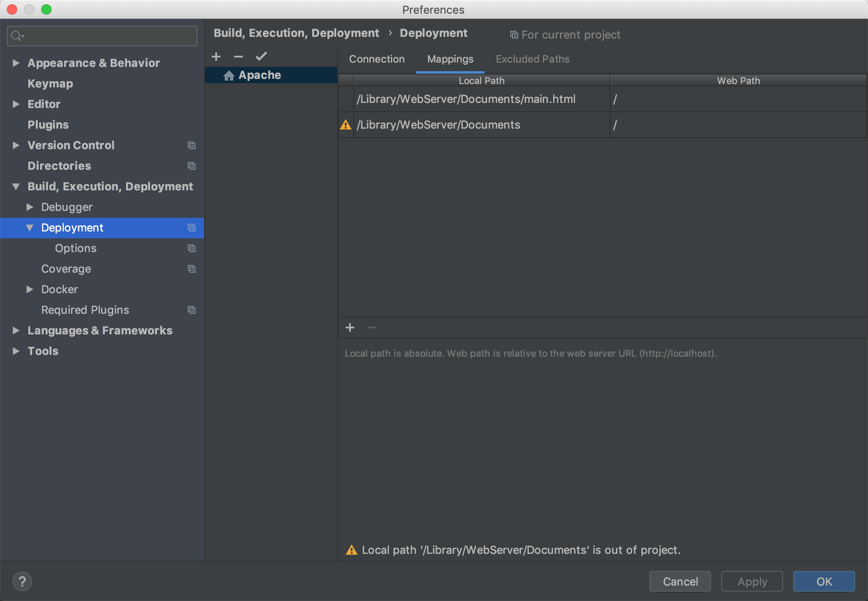Viewport: 868px width, 601px height.
Task: Expand the Appearance & Behavior section
Action: [x=16, y=63]
